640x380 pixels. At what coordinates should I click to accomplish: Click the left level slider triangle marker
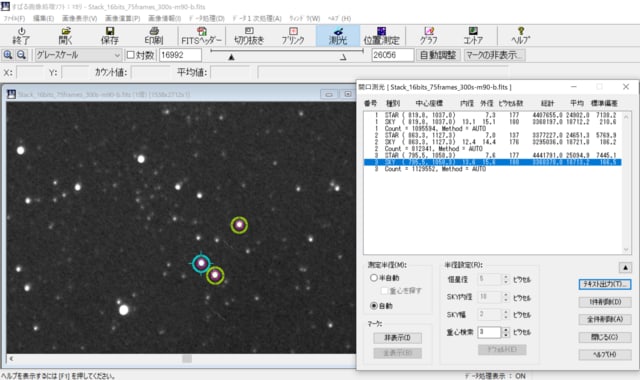coord(231,57)
